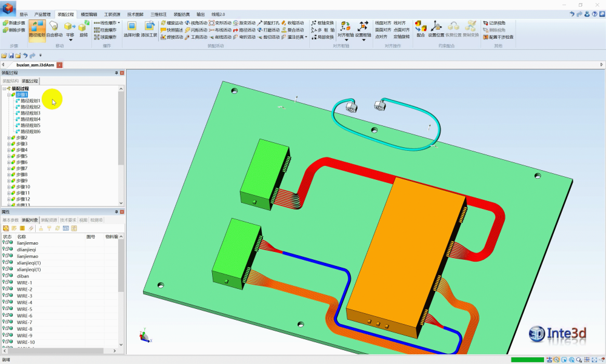Screen dimensions: 606x364
Task: Open the 设置枢轴 dropdown arrow
Action: tap(363, 40)
